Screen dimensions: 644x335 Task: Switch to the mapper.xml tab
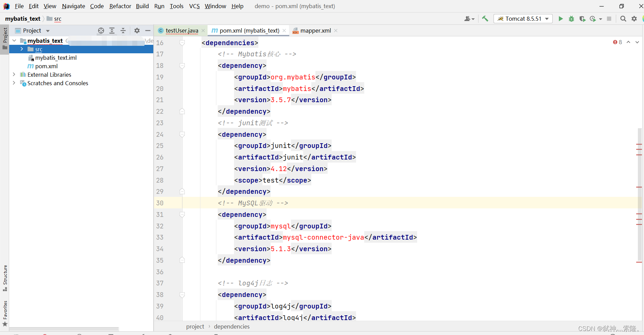(315, 31)
